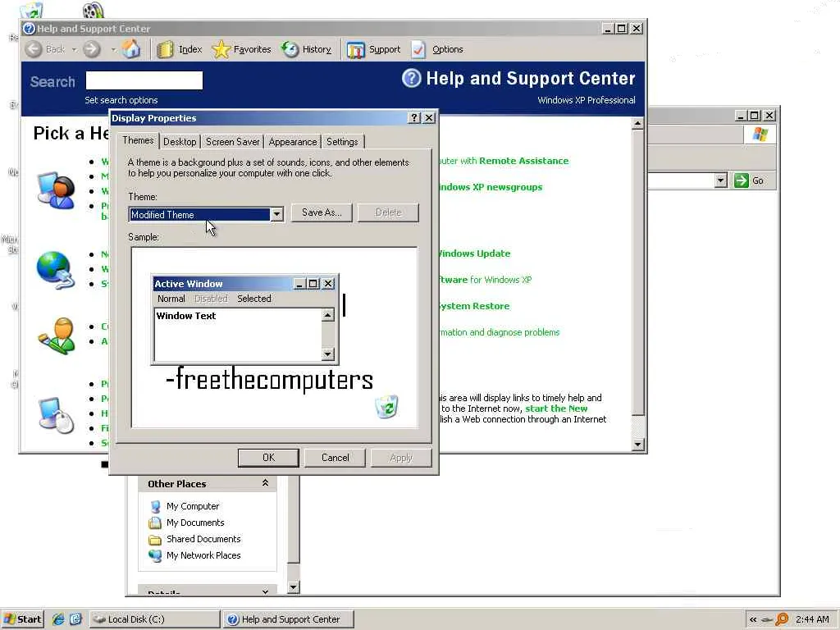
Task: Switch to the Screen Saver tab
Action: point(232,142)
